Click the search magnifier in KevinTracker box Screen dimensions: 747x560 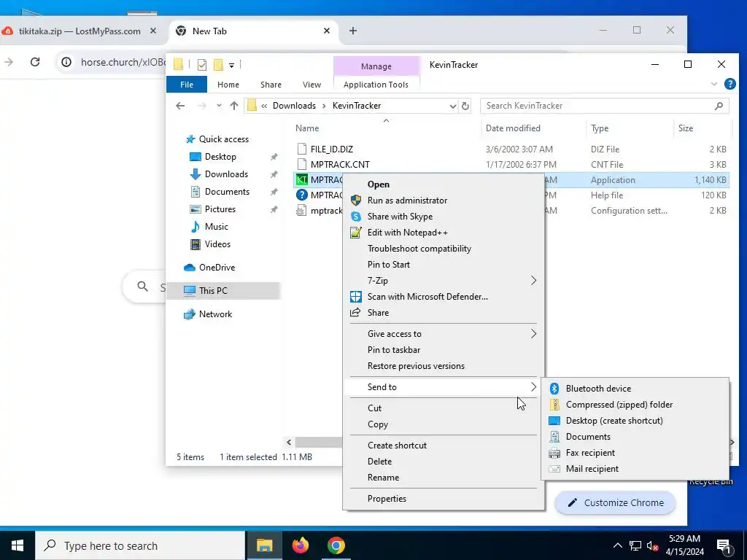click(719, 106)
